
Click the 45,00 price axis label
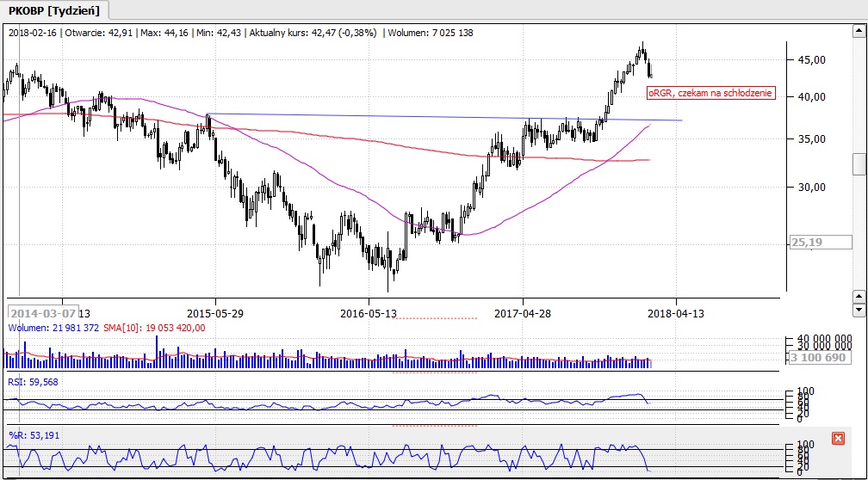point(813,59)
